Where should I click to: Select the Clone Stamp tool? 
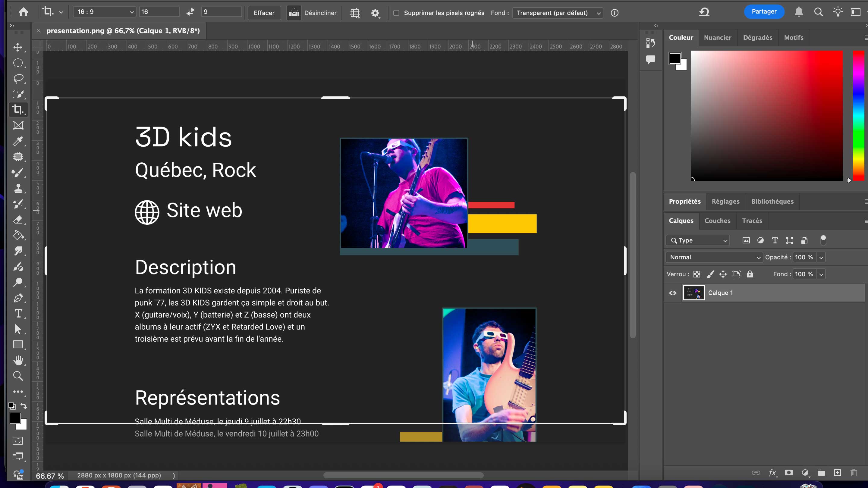coord(18,188)
